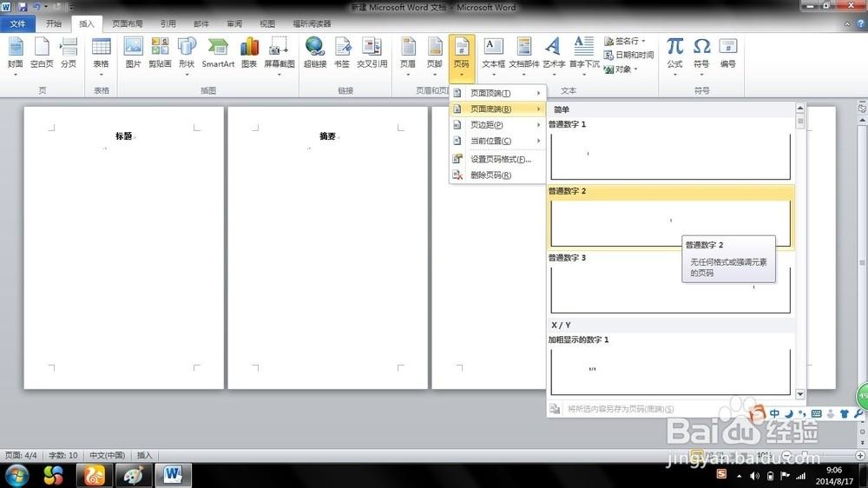Click the 书签 bookmark icon

click(343, 52)
